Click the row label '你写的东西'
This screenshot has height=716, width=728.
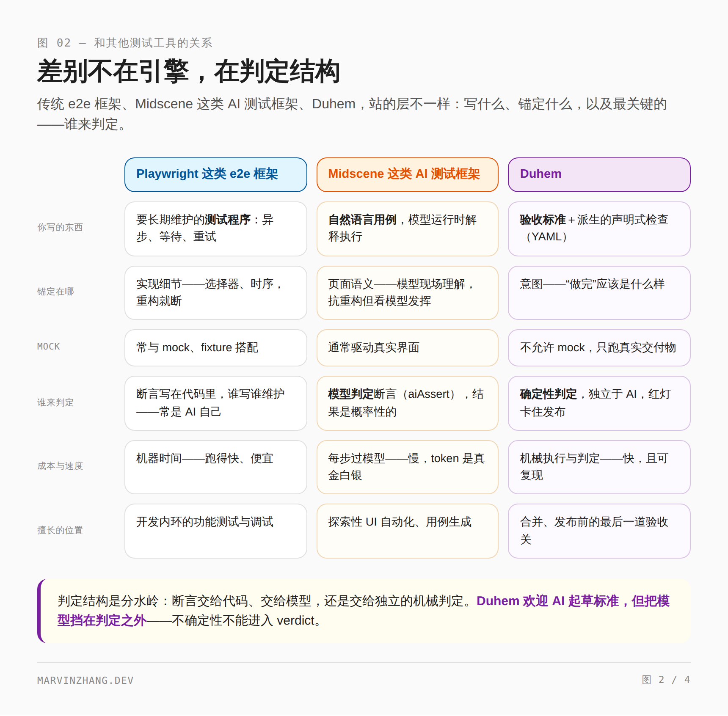60,227
